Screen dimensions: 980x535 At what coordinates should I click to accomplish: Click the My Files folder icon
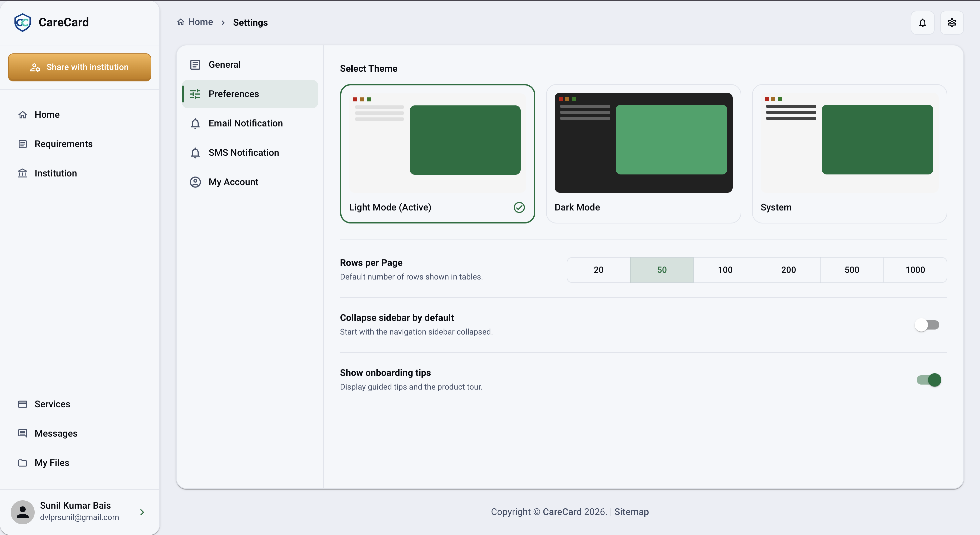(23, 463)
